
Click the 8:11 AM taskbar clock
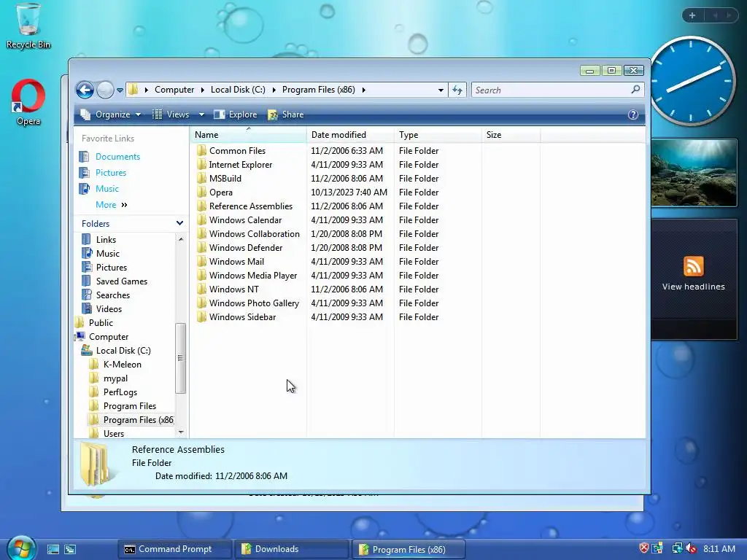coord(719,548)
